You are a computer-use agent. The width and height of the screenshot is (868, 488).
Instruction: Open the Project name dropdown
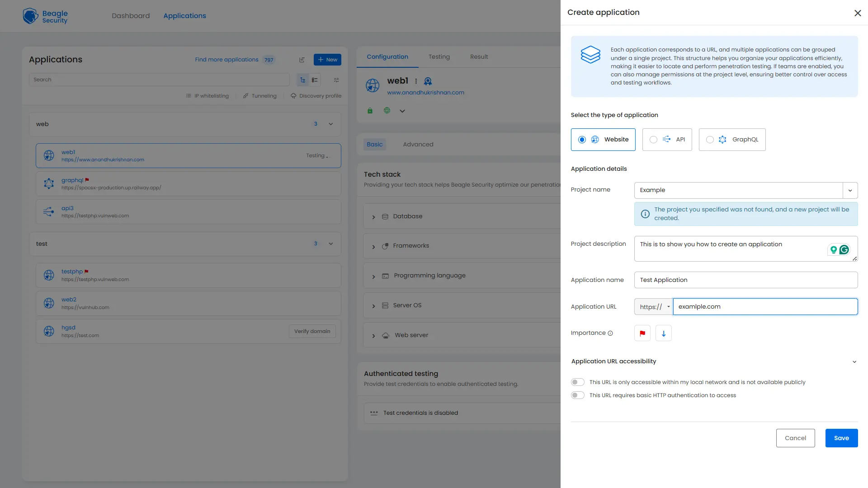[x=850, y=190]
